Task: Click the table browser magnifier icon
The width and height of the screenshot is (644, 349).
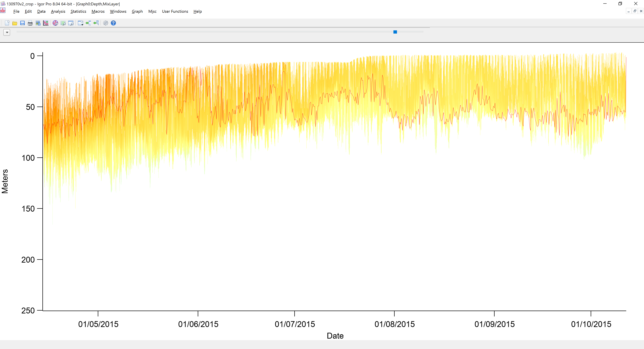Action: click(63, 23)
